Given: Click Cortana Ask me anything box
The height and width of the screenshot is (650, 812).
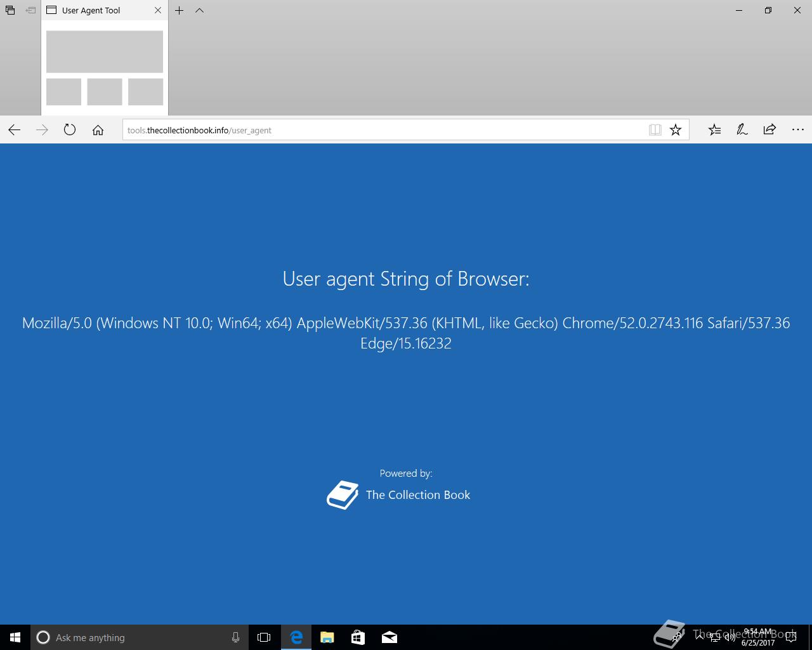Looking at the screenshot, I should [138, 637].
